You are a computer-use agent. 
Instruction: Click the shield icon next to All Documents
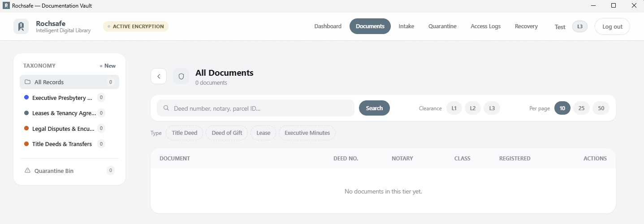coord(181,76)
